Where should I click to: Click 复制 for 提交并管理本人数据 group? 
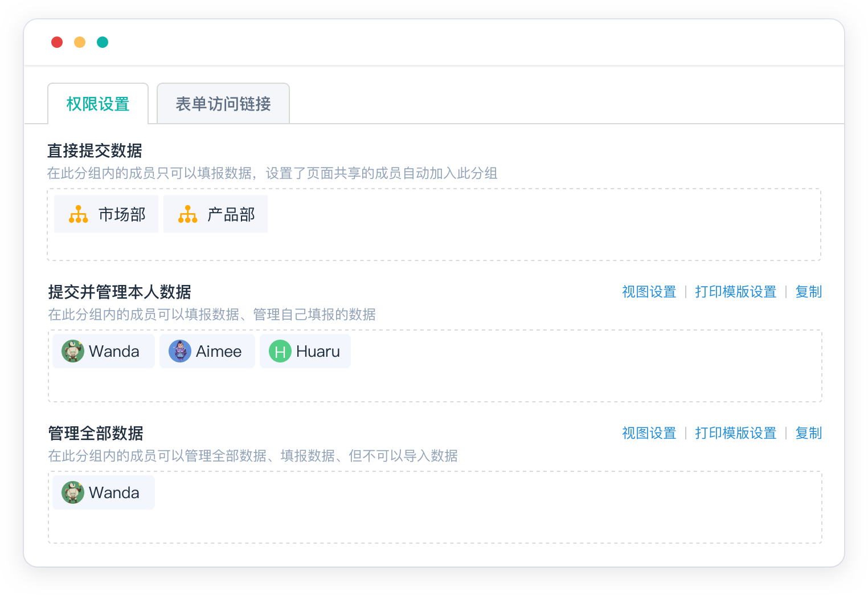808,292
